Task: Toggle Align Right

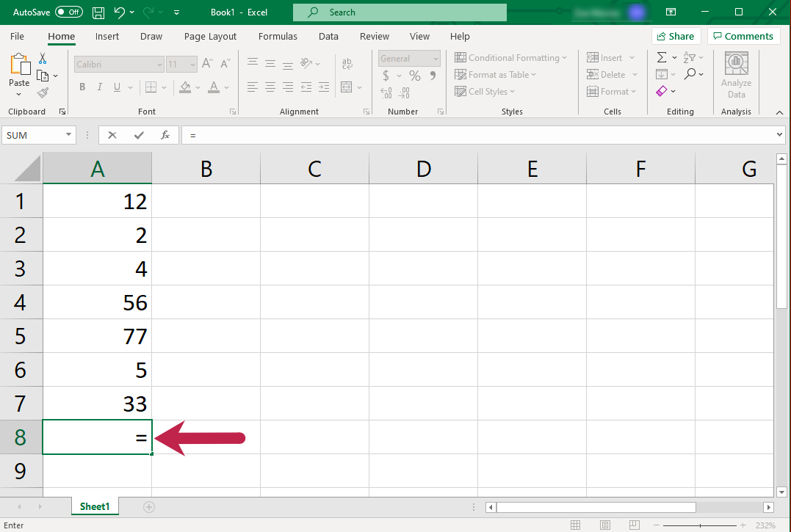Action: tap(288, 87)
